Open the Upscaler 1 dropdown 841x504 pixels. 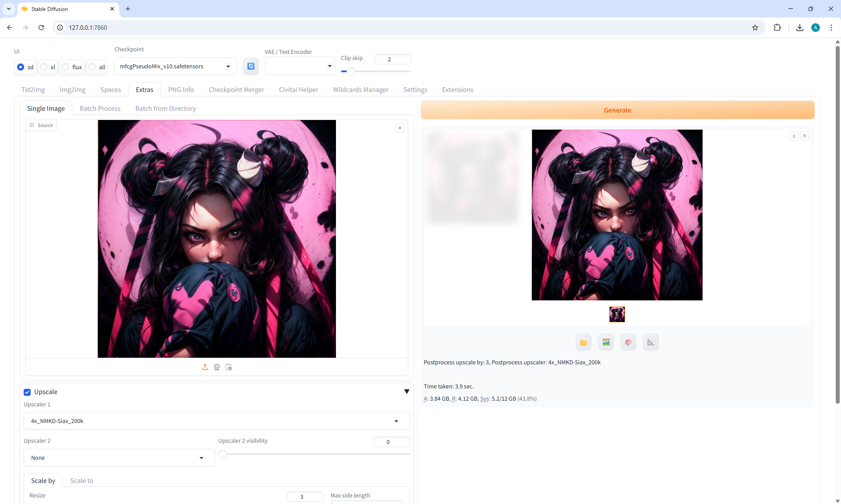[216, 421]
